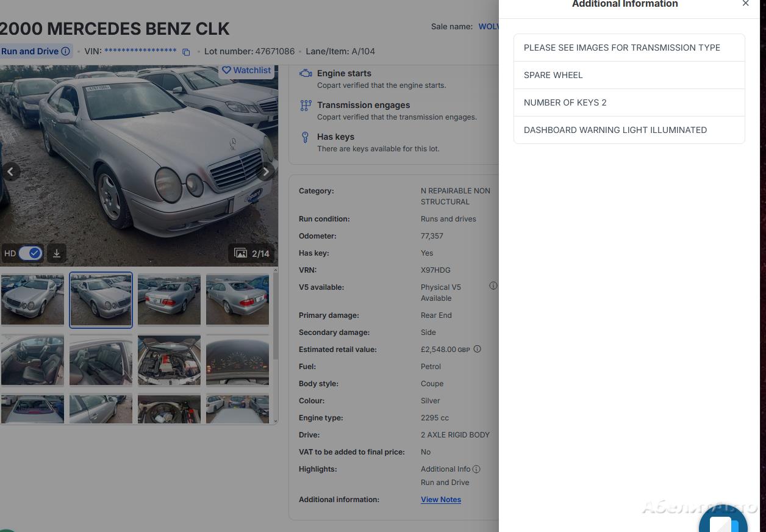The image size is (766, 532).
Task: Click the copy VIN icon
Action: 187,52
